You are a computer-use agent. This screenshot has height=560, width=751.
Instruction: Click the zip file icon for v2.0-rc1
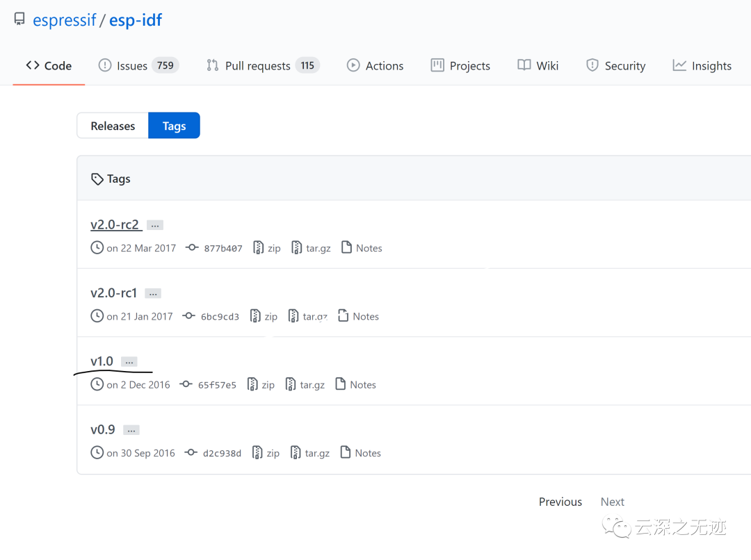255,316
